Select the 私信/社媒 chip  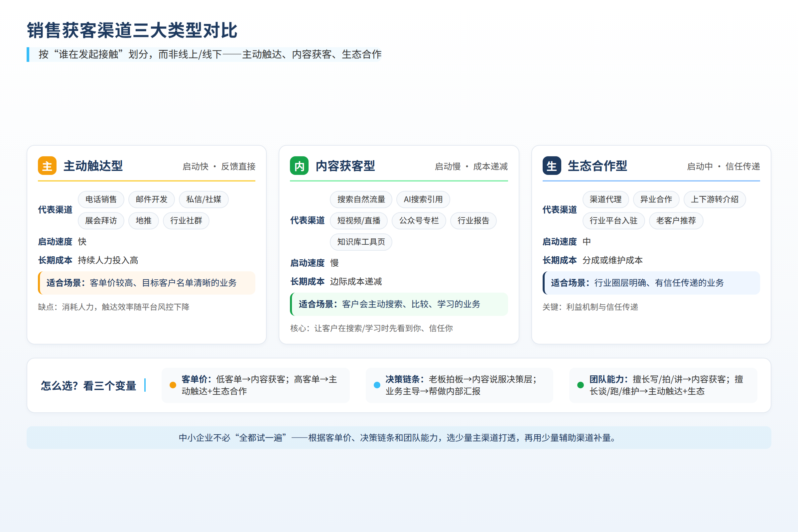(203, 199)
